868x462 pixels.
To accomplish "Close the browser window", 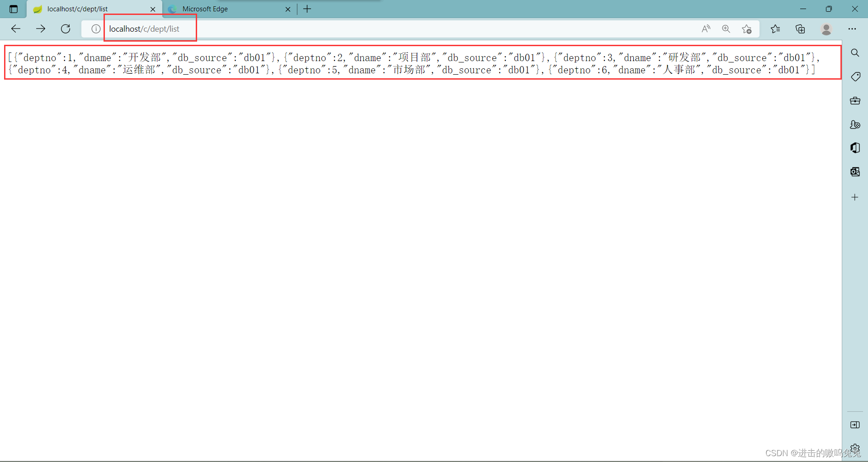I will [x=855, y=9].
